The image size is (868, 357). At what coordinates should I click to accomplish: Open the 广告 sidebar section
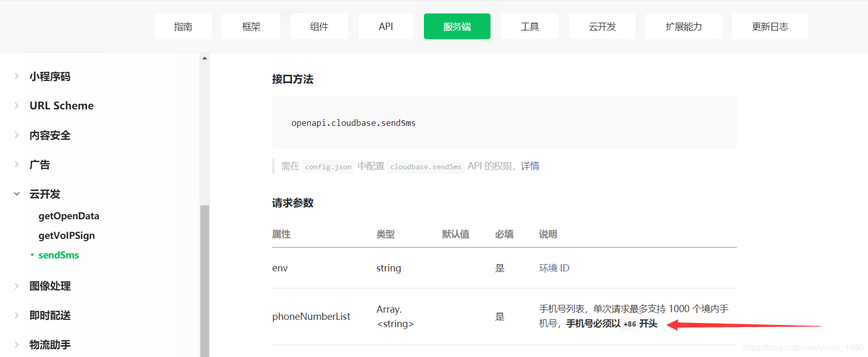pyautogui.click(x=40, y=165)
